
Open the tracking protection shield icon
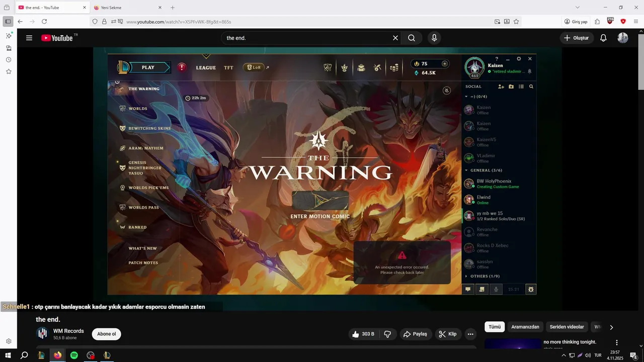point(95,22)
